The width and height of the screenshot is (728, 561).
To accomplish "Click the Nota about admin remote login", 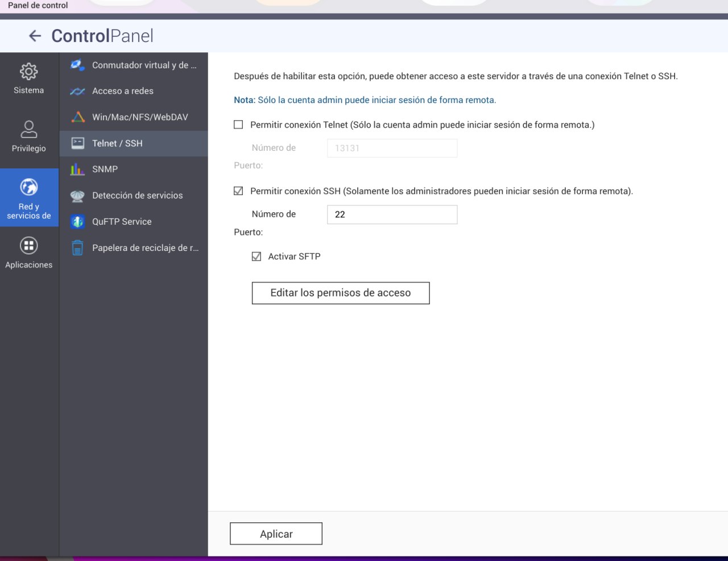I will click(365, 100).
